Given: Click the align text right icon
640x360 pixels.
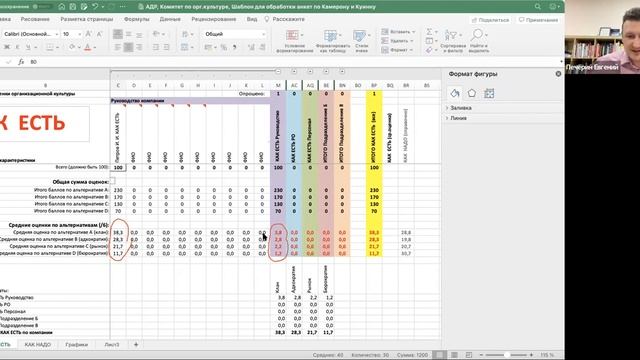Looking at the screenshot, I should click(139, 47).
